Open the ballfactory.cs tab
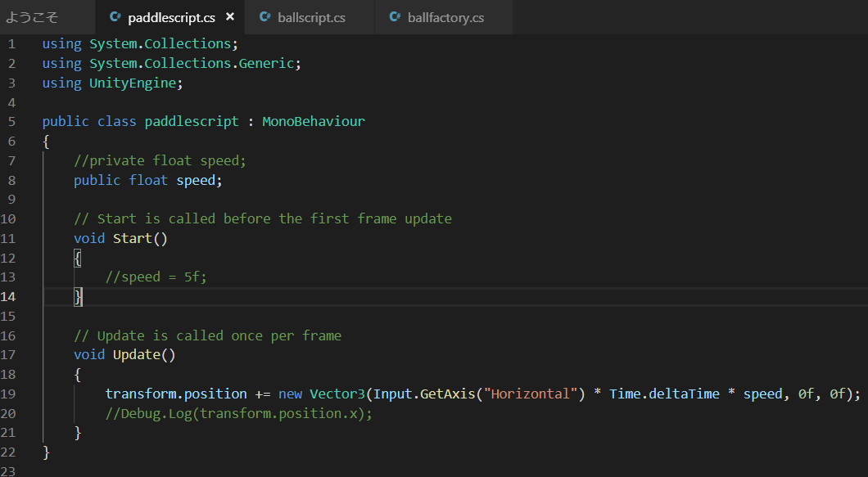 [x=445, y=17]
